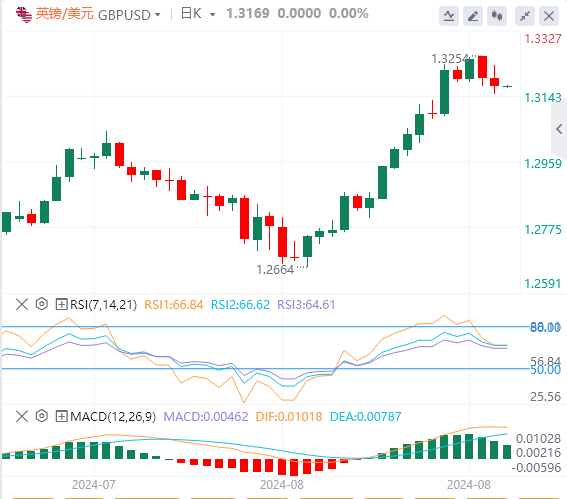Remove the RSI indicator panel

[x=22, y=304]
